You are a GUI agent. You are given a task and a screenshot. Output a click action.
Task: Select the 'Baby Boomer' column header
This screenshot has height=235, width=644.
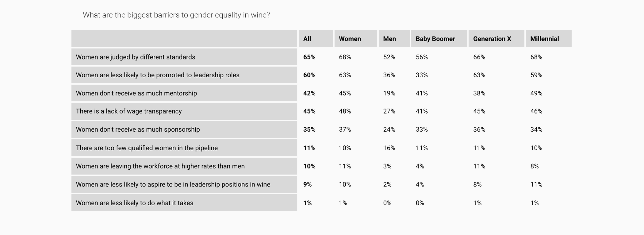[439, 39]
